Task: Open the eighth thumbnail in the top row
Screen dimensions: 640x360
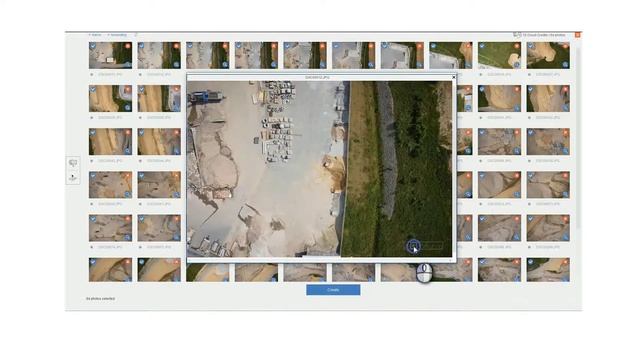Action: pyautogui.click(x=451, y=55)
